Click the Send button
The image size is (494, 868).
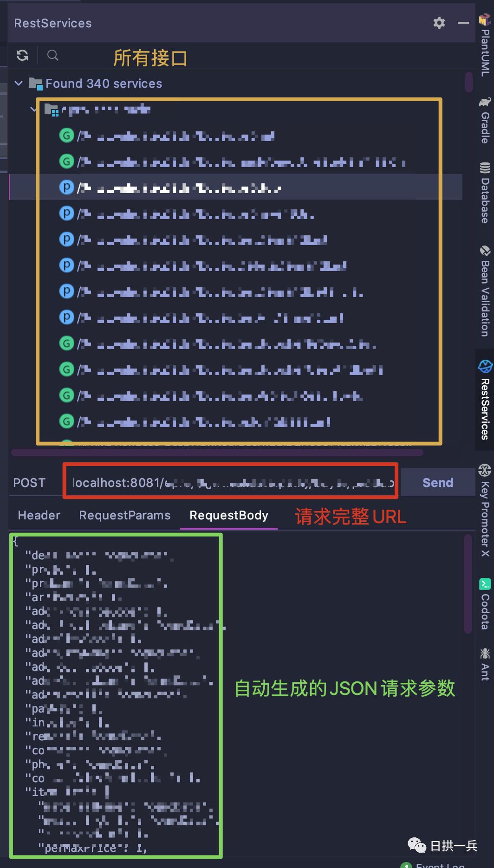pyautogui.click(x=438, y=483)
